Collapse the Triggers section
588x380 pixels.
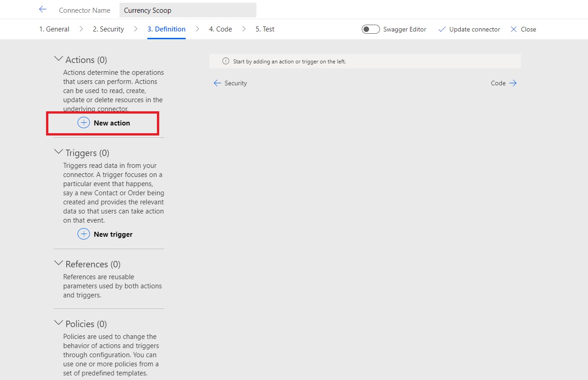(58, 151)
